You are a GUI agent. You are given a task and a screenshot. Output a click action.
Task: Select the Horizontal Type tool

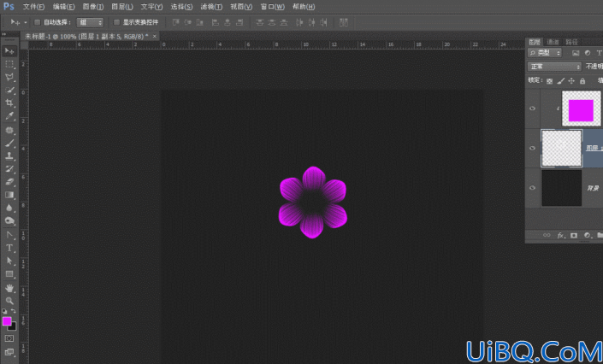9,248
